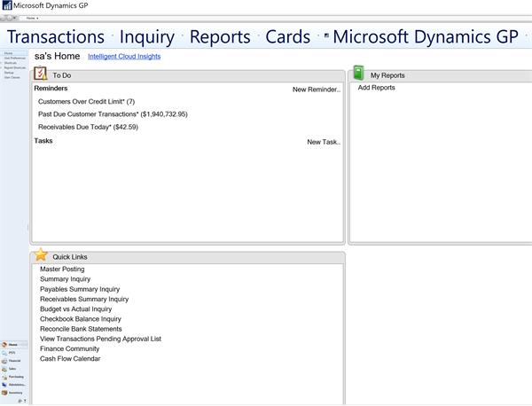Open Receivables Due Today reminder
This screenshot has width=532, height=406.
coord(88,127)
